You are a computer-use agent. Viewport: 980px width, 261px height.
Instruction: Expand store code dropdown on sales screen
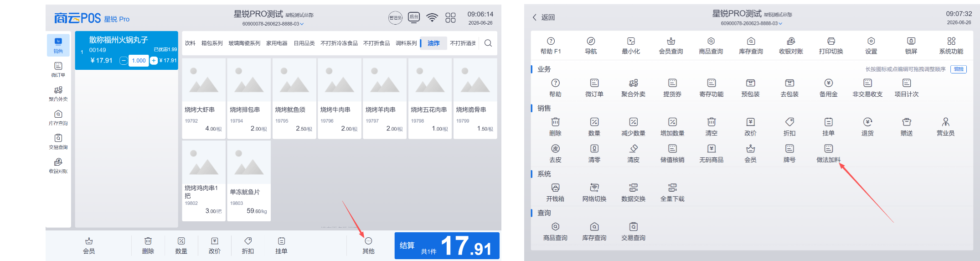(x=302, y=24)
